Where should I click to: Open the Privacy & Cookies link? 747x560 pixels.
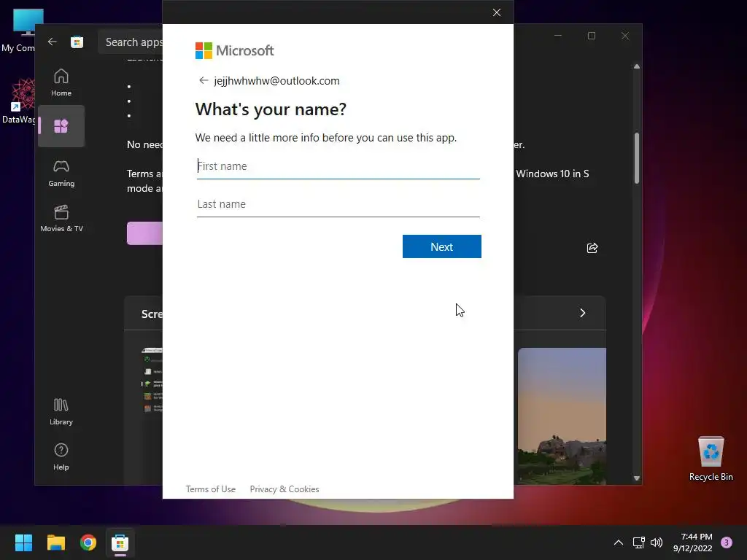[x=285, y=489]
